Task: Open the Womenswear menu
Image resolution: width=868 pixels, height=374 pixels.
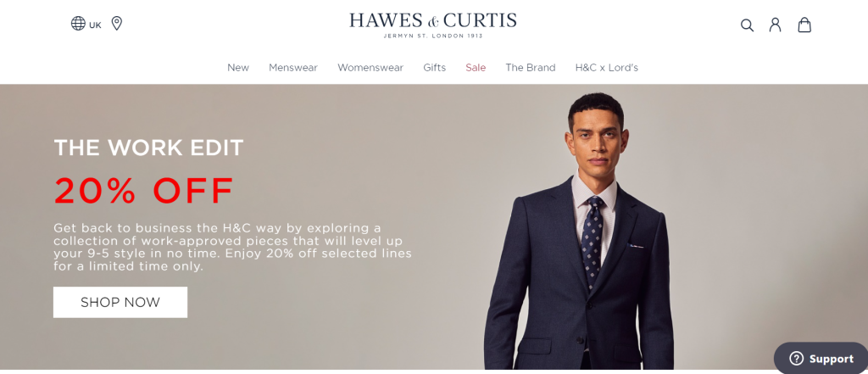Action: coord(370,68)
